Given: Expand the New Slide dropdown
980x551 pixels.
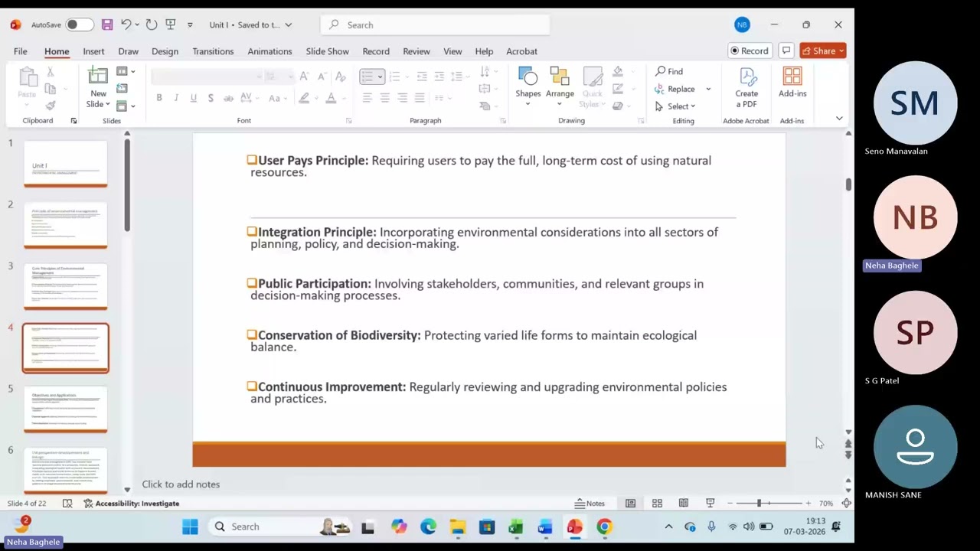Looking at the screenshot, I should tap(98, 104).
